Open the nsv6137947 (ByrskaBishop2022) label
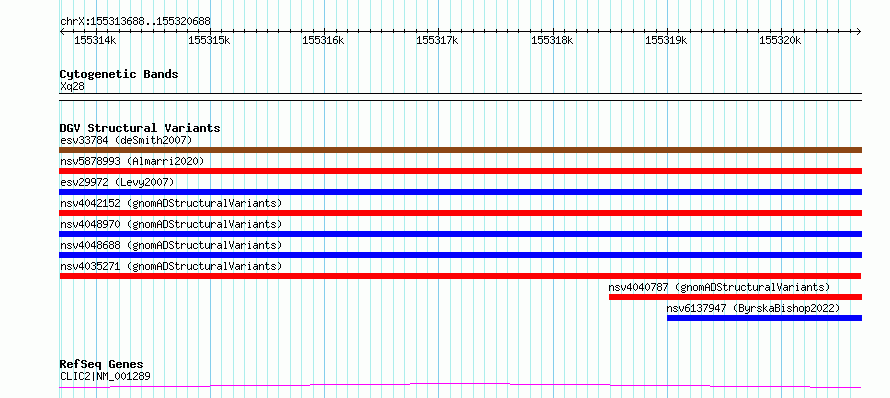Image resolution: width=890 pixels, height=398 pixels. (x=753, y=308)
